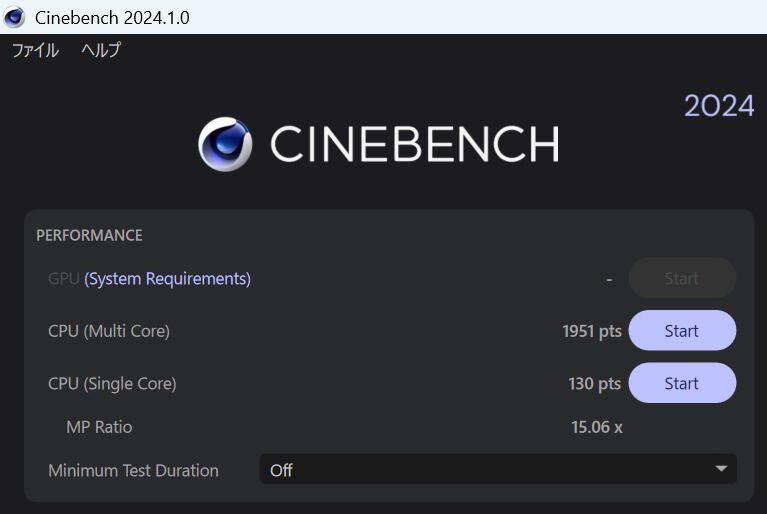Click the 130 pts single core score
This screenshot has height=514, width=767.
click(x=595, y=383)
